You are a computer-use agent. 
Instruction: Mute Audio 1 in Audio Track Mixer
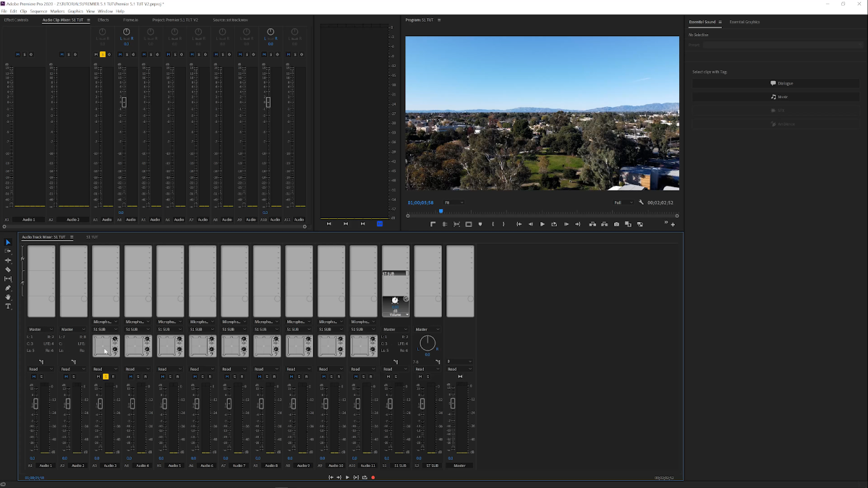pyautogui.click(x=33, y=377)
